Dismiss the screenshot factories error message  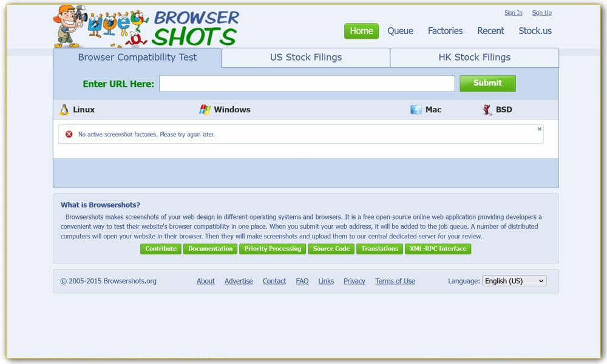coord(539,129)
